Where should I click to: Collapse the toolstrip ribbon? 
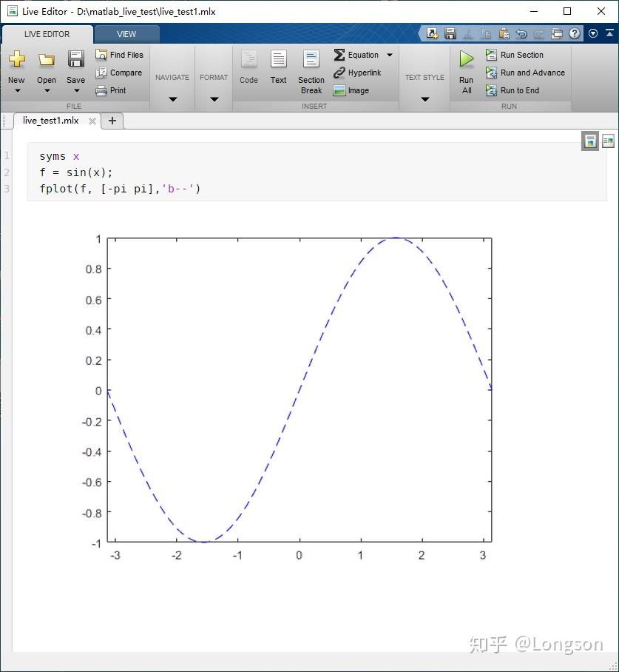[608, 33]
